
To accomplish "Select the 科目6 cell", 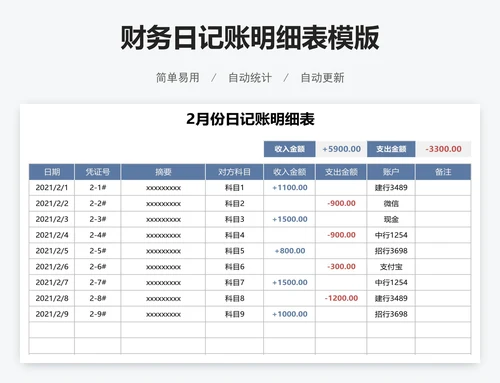I will coord(234,267).
